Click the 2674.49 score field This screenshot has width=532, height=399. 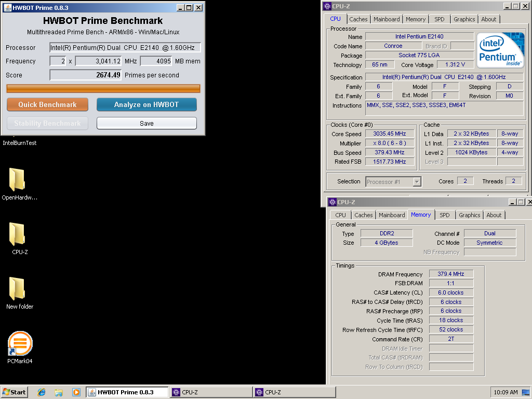(x=86, y=75)
